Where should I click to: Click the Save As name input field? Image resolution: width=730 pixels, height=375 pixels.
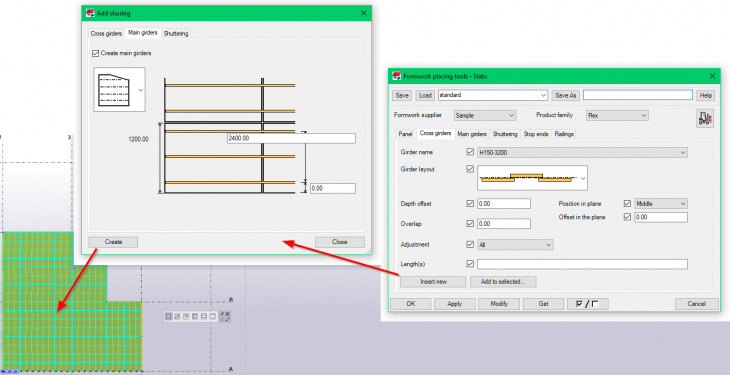(x=638, y=95)
